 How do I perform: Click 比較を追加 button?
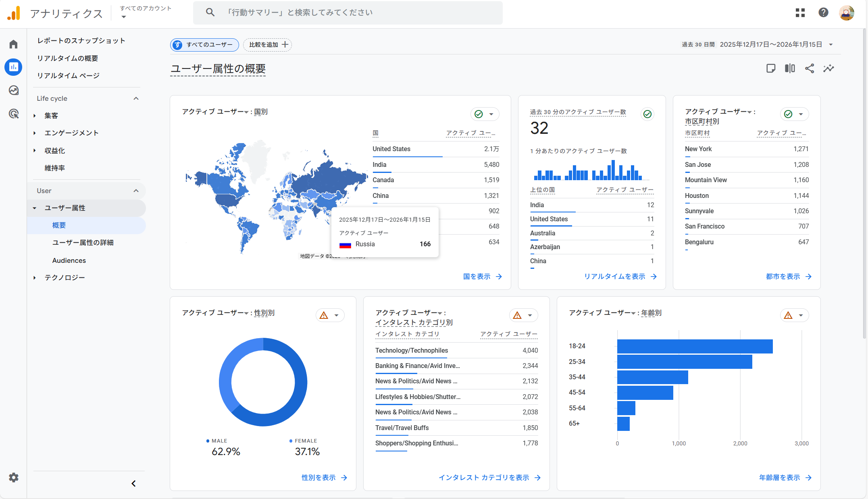268,45
